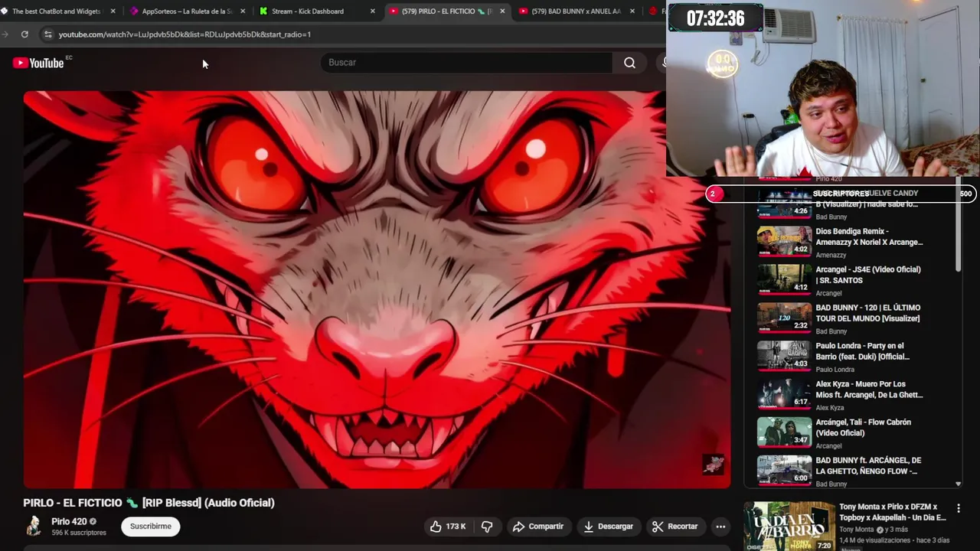The image size is (980, 551).
Task: Play Paulo Londra - Party en el Barrio
Action: [x=784, y=355]
